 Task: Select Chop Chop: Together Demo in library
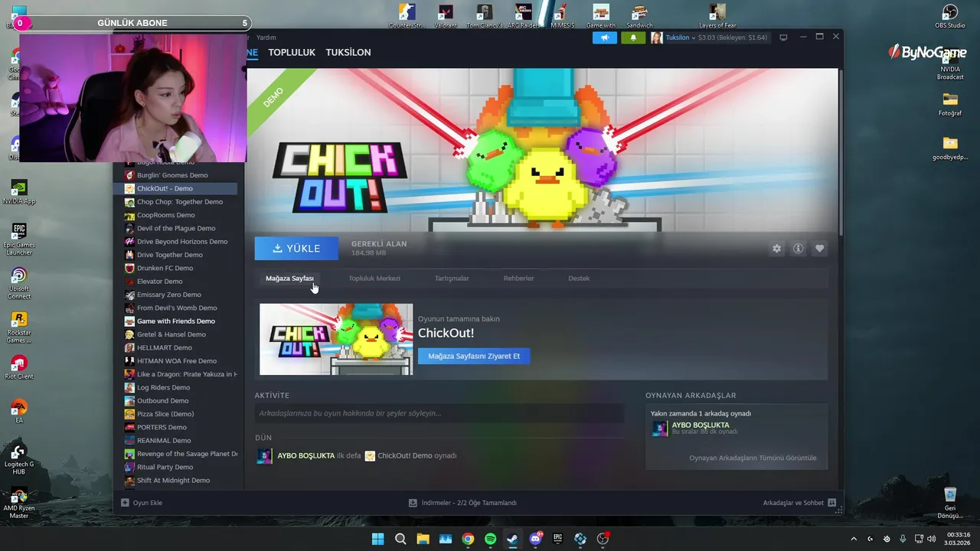[x=180, y=202]
